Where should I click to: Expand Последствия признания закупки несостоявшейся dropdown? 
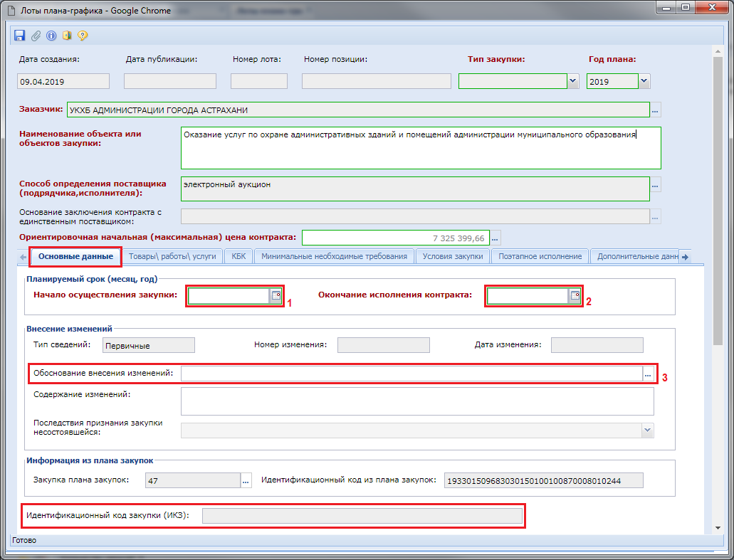coord(647,430)
